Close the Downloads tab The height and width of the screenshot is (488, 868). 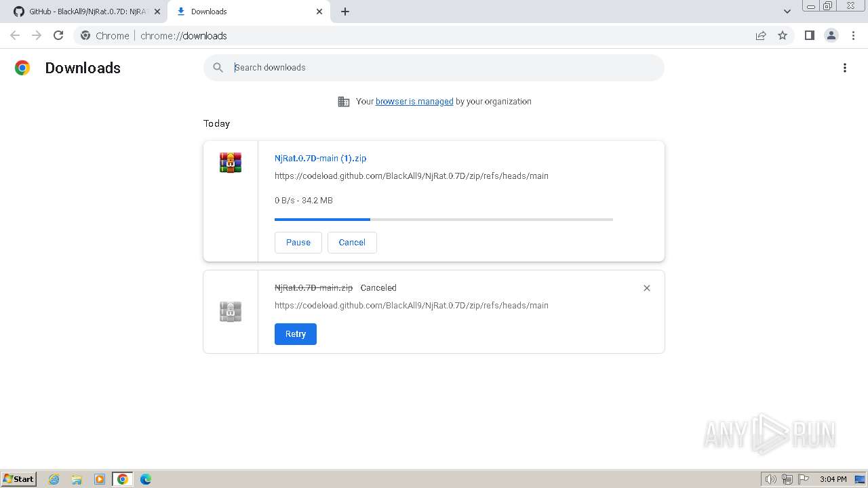pos(319,12)
